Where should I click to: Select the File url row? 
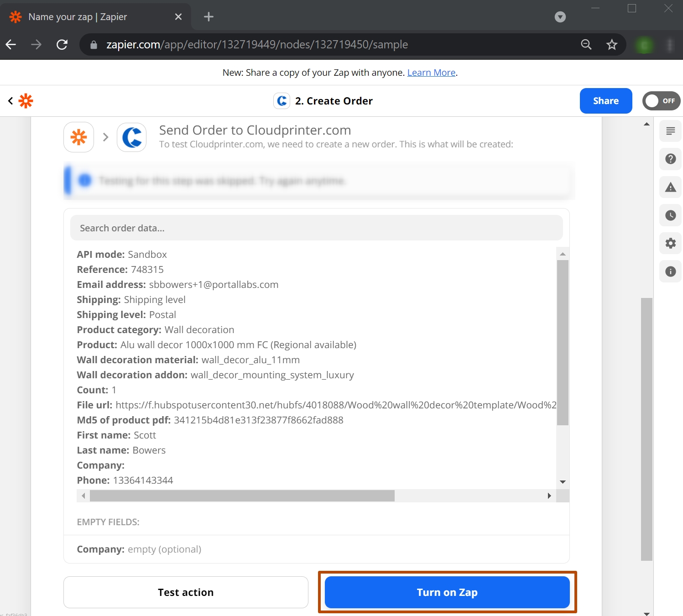(317, 405)
